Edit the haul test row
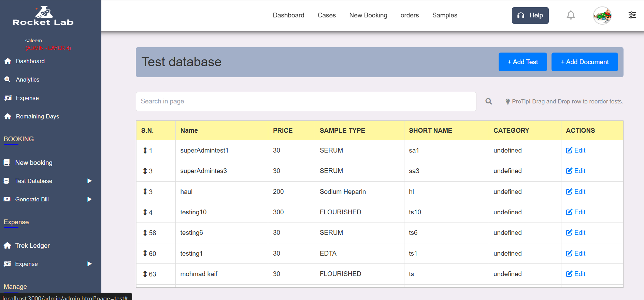The width and height of the screenshot is (644, 300). tap(576, 192)
